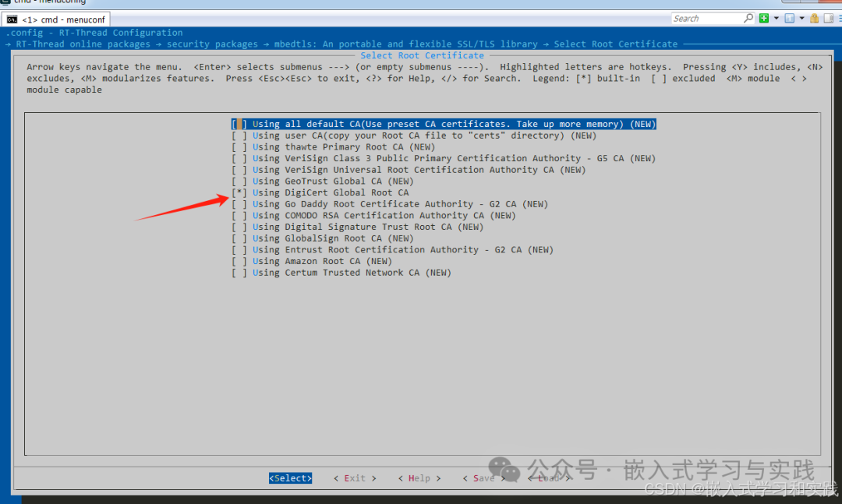Toggle 'Using GeoTrust Global CA' checkbox

(239, 182)
